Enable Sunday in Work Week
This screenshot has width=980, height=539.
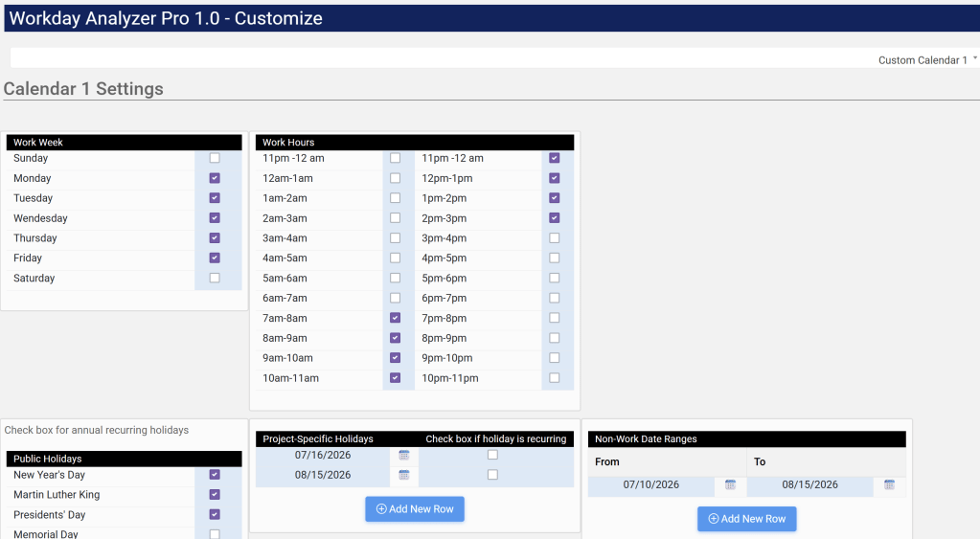click(x=215, y=158)
